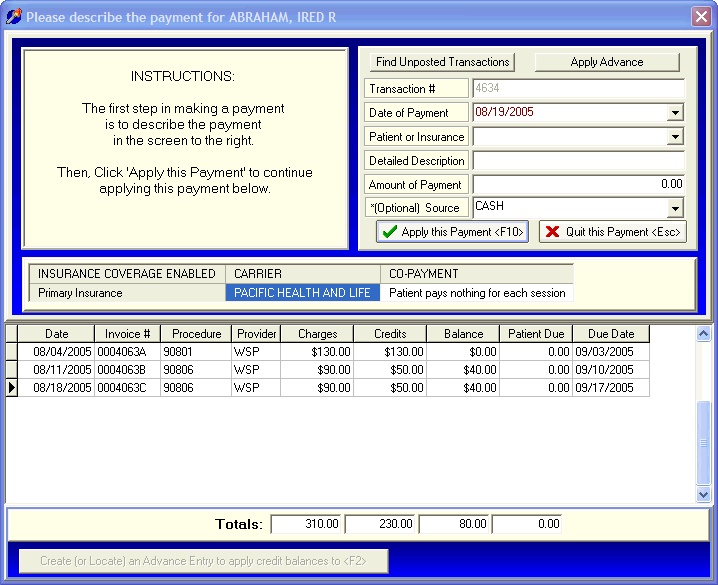Click the Amount of Payment field
This screenshot has height=585, width=718.
coord(578,184)
